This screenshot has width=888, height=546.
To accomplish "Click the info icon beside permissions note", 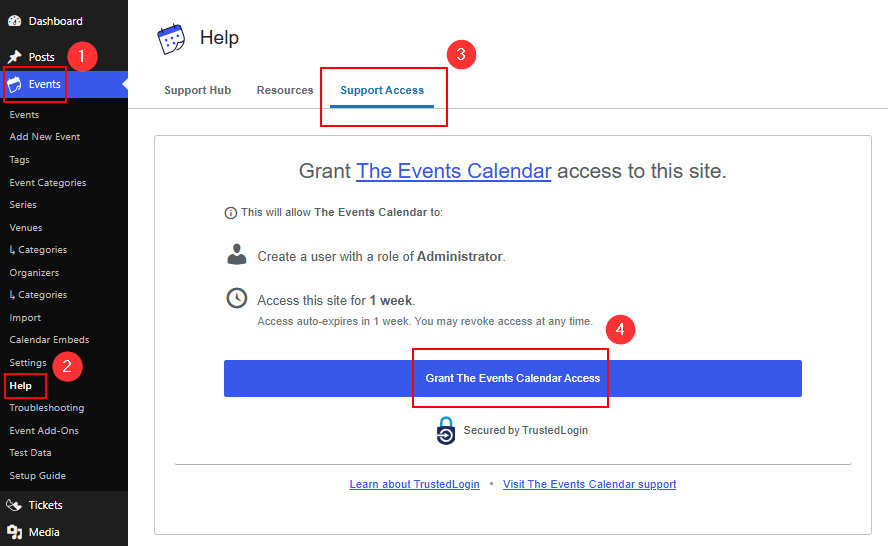I will coord(231,213).
